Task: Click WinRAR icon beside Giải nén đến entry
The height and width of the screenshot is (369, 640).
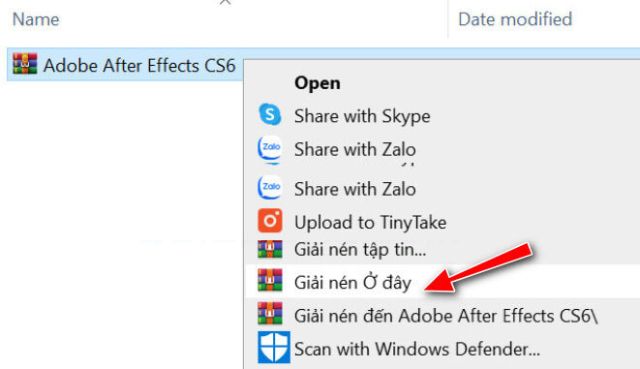Action: point(270,313)
